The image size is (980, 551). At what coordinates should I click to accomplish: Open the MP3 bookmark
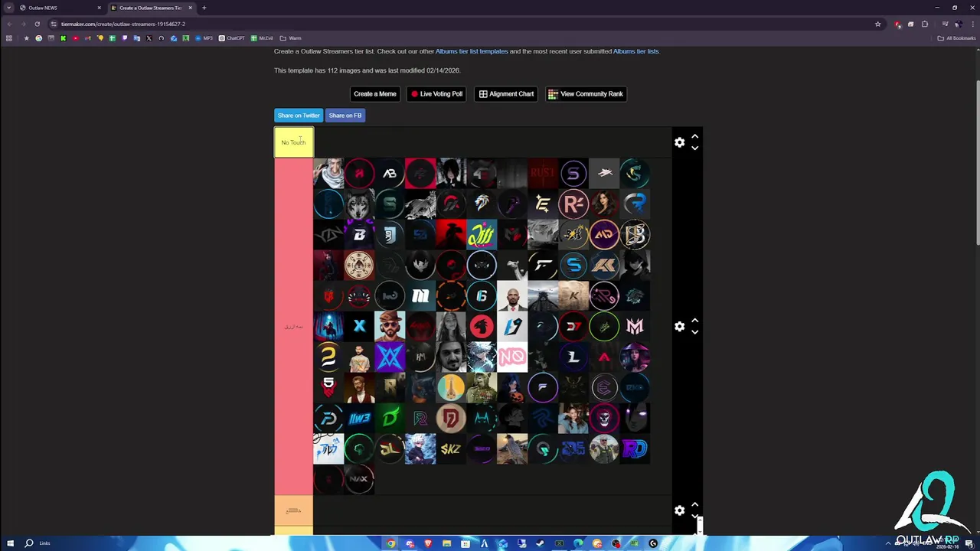(x=203, y=38)
